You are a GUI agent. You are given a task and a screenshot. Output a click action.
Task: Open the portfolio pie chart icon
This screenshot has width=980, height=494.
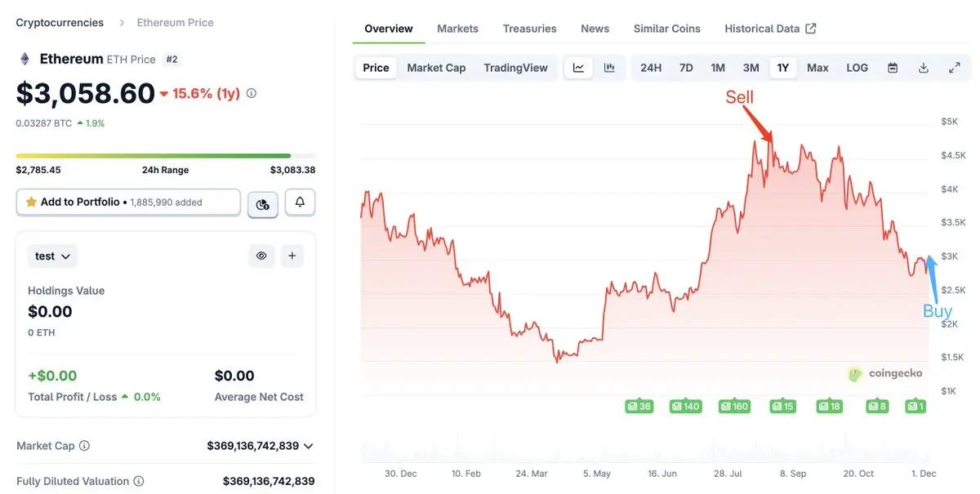262,203
